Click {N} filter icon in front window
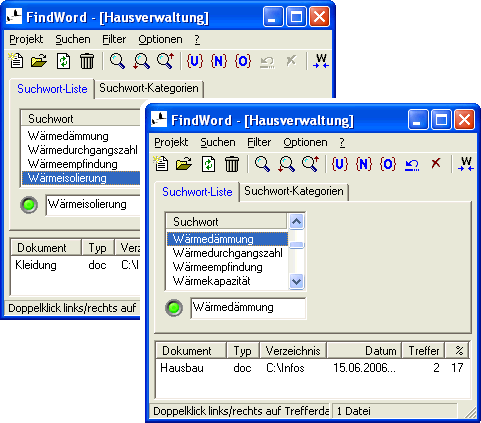The width and height of the screenshot is (481, 423). click(364, 164)
